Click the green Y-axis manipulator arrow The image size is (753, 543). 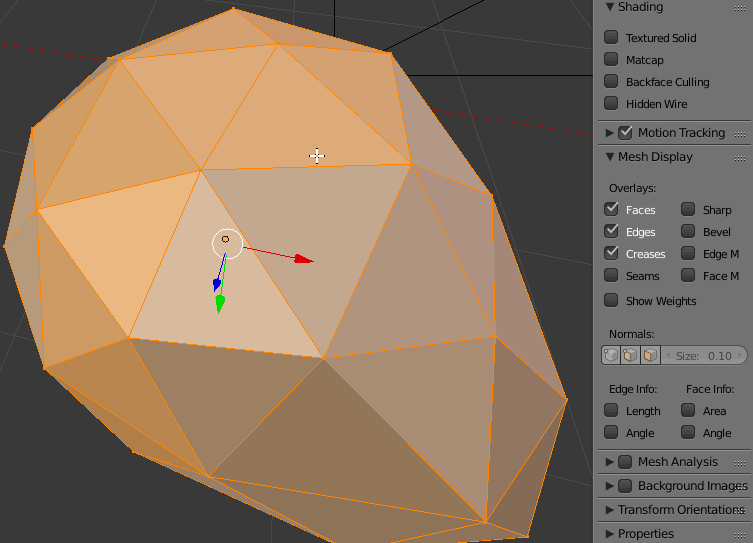[x=220, y=304]
